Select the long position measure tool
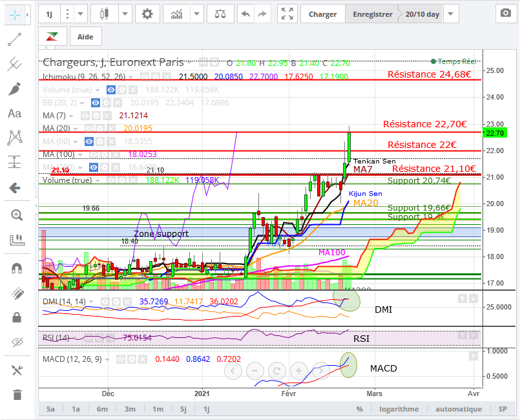 point(15,162)
